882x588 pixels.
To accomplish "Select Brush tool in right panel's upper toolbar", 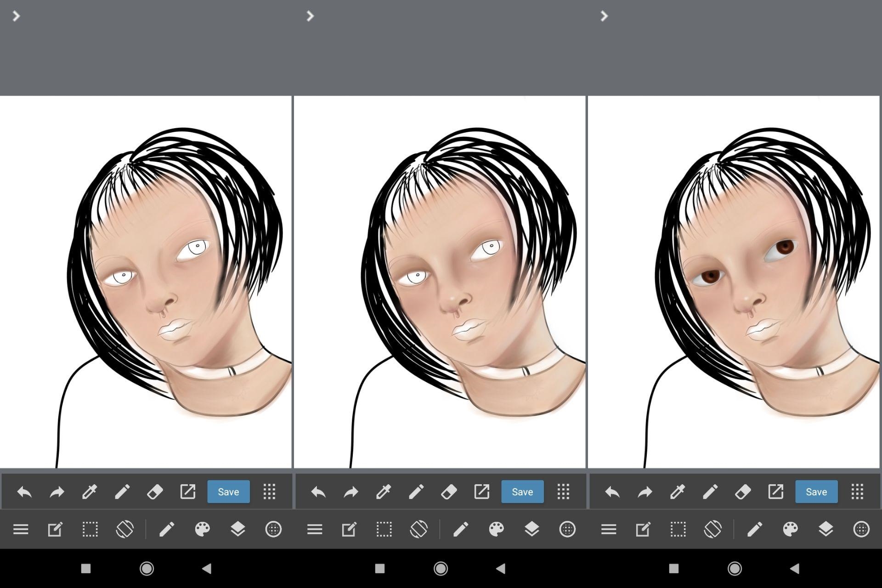I will click(x=710, y=492).
